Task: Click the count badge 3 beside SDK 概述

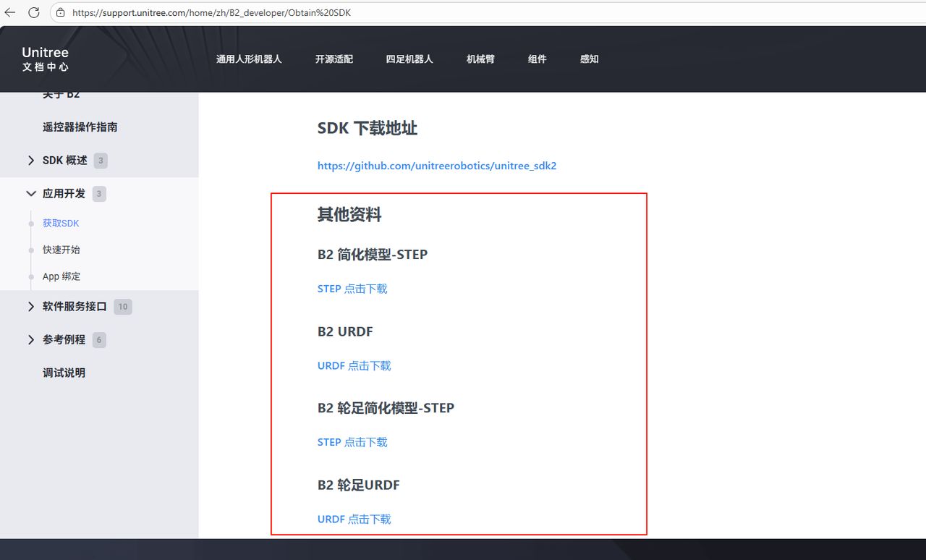Action: 101,161
